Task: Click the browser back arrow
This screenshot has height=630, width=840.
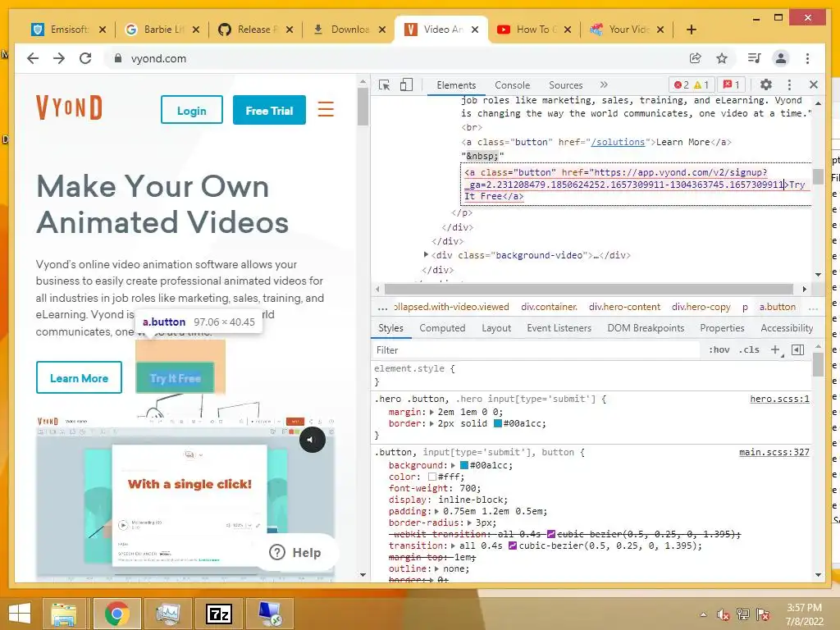Action: [33, 58]
